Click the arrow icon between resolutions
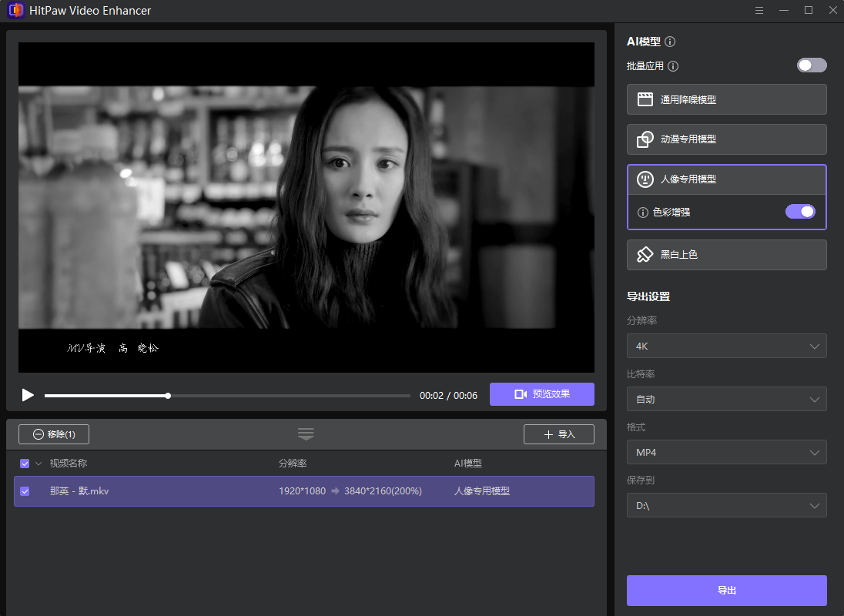 [335, 491]
